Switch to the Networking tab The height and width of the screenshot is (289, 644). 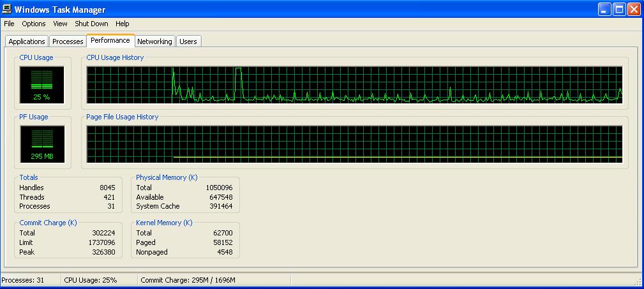click(155, 41)
